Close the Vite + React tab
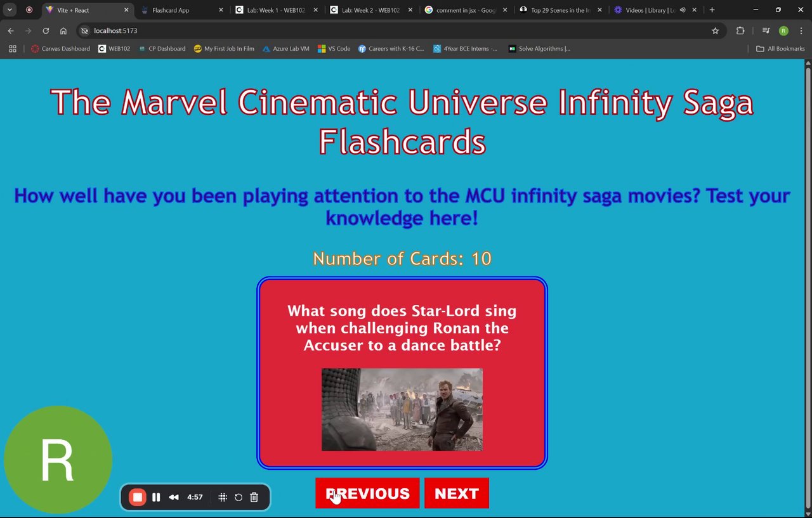The width and height of the screenshot is (812, 518). tap(126, 10)
